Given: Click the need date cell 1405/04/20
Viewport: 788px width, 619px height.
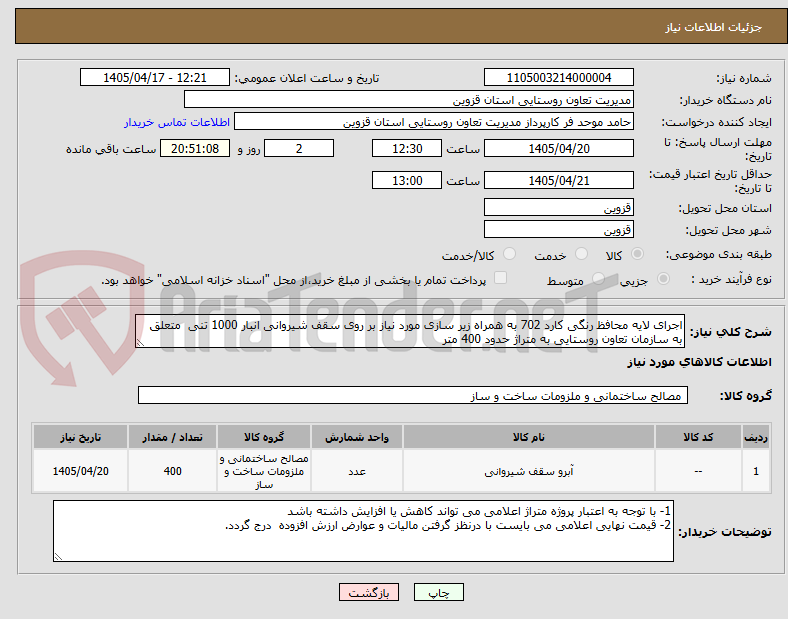Looking at the screenshot, I should click(x=80, y=471).
